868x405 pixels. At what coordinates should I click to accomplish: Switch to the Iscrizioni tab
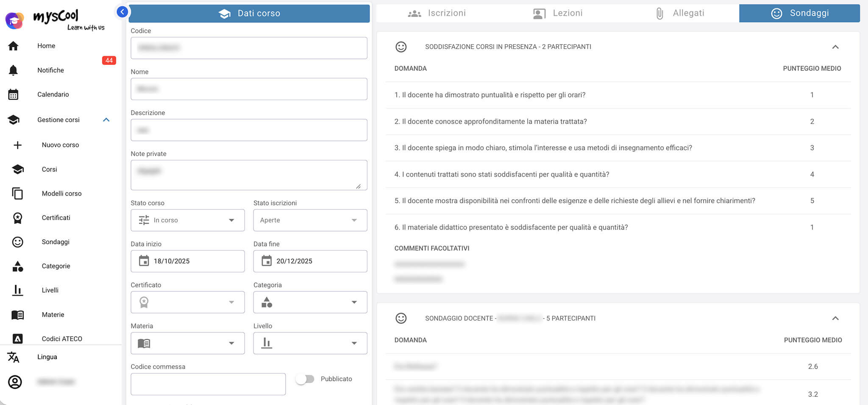click(x=437, y=13)
